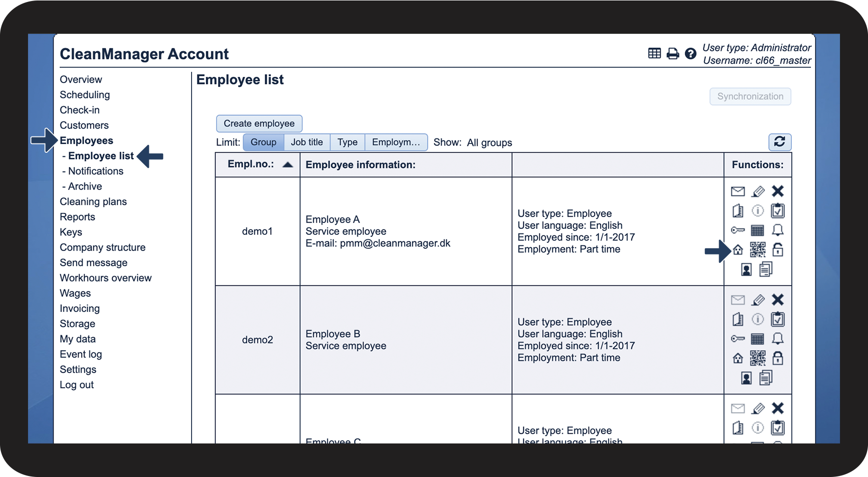Open key icon for Employee A
This screenshot has width=868, height=477.
[738, 230]
